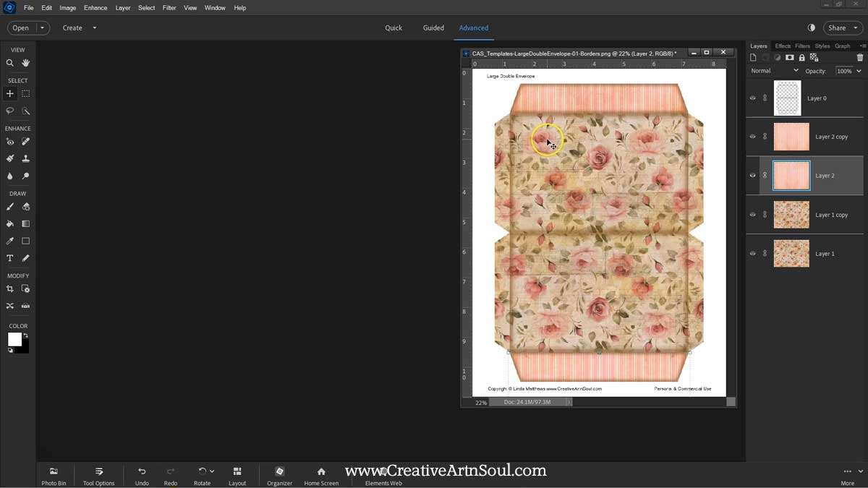868x488 pixels.
Task: Open the dropdown arrow beside Open
Action: (42, 27)
